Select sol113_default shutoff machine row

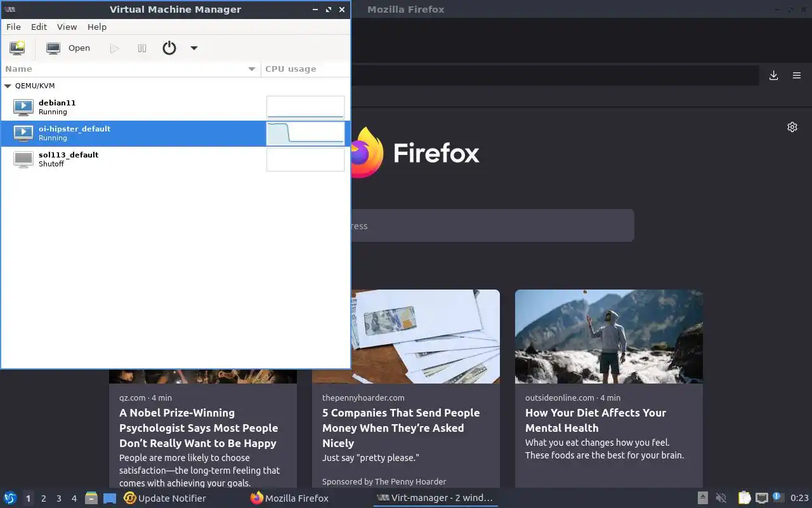(175, 159)
